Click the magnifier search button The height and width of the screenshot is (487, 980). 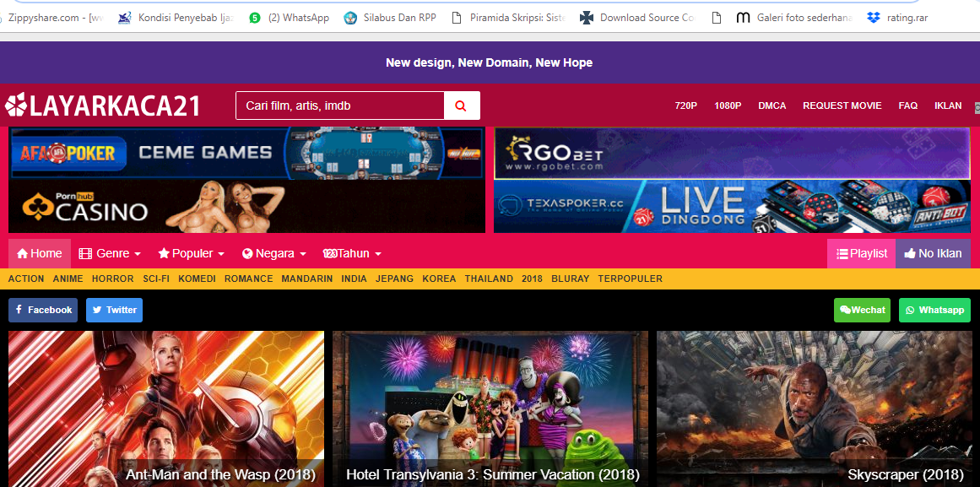pos(461,106)
